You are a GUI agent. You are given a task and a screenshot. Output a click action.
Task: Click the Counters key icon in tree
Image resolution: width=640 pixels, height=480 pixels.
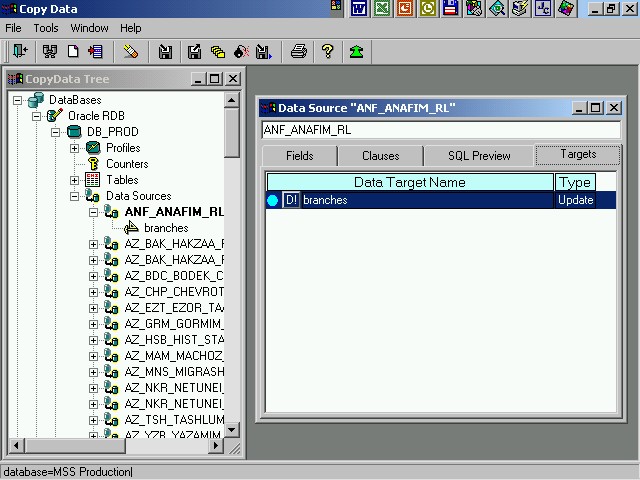pyautogui.click(x=94, y=164)
